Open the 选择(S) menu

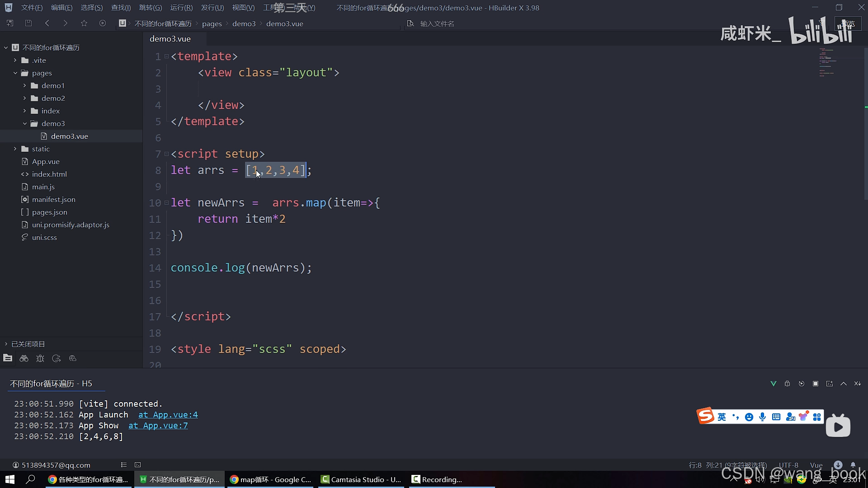point(92,8)
